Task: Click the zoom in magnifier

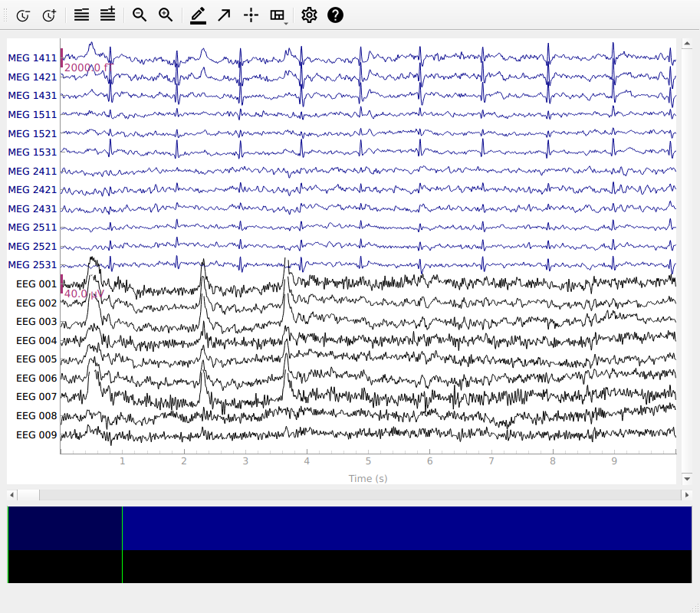Action: pyautogui.click(x=166, y=15)
